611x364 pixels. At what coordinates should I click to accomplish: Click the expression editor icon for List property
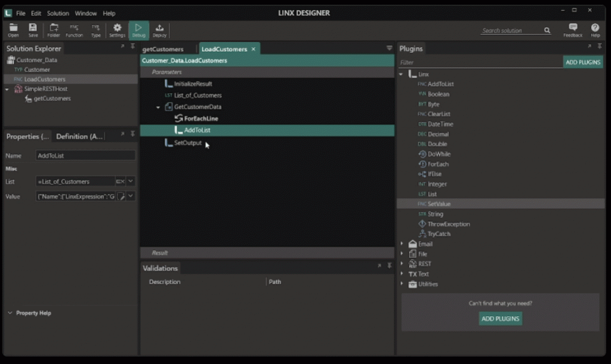pos(120,181)
